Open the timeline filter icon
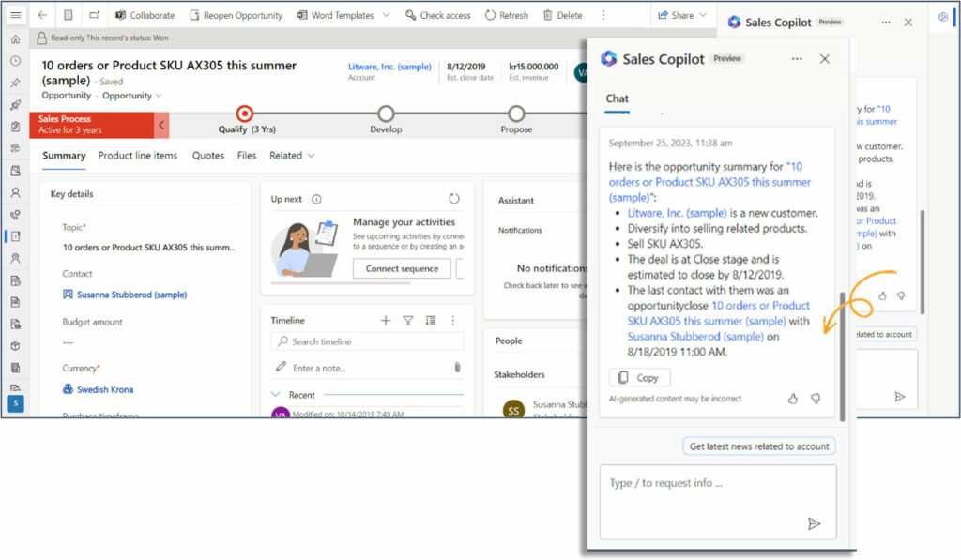The image size is (961, 560). tap(408, 321)
